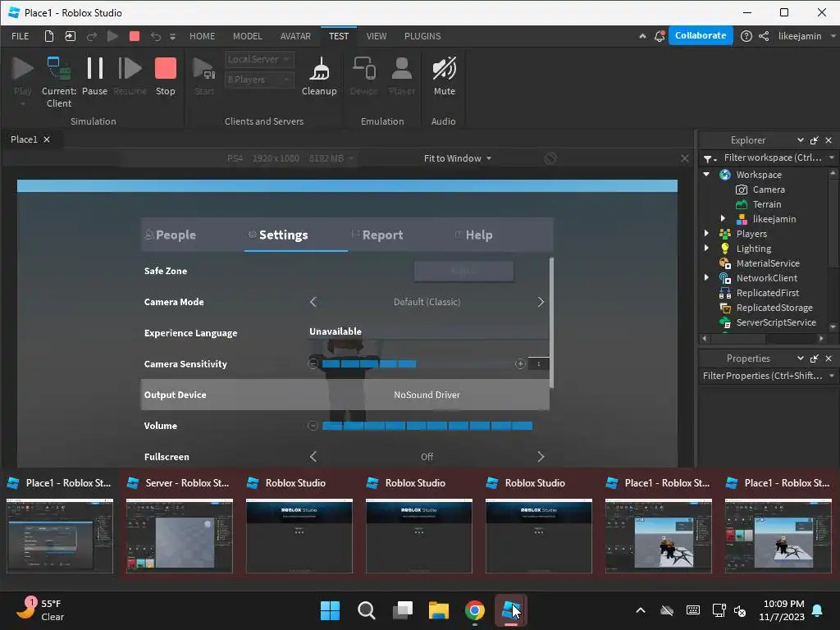Open the help question mark icon
Viewport: 840px width, 630px height.
coord(746,36)
